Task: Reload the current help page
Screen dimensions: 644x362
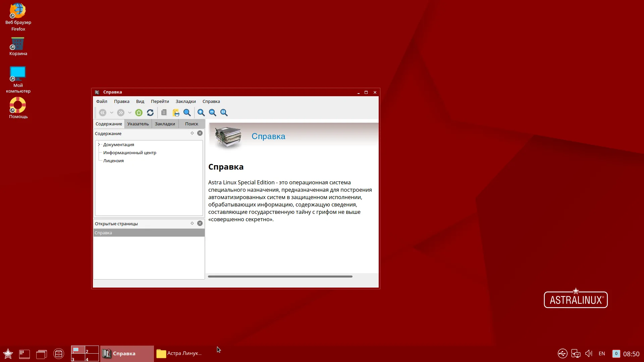Action: 150,113
